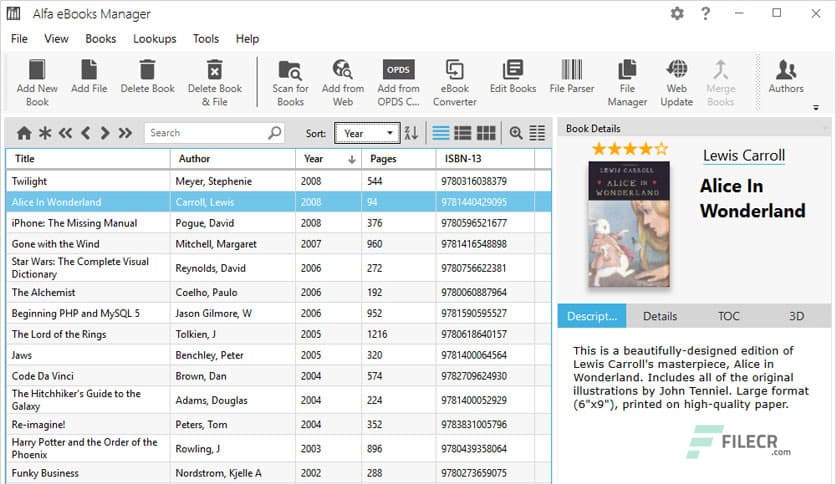Sort by the Author column header
836x484 pixels.
coord(232,159)
